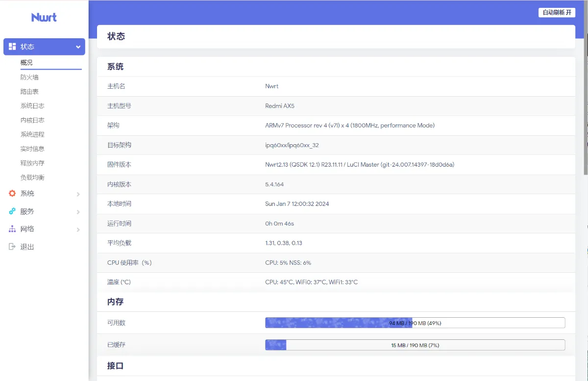The image size is (588, 381).
Task: Toggle 自动刷新 auto-refresh off
Action: click(556, 12)
